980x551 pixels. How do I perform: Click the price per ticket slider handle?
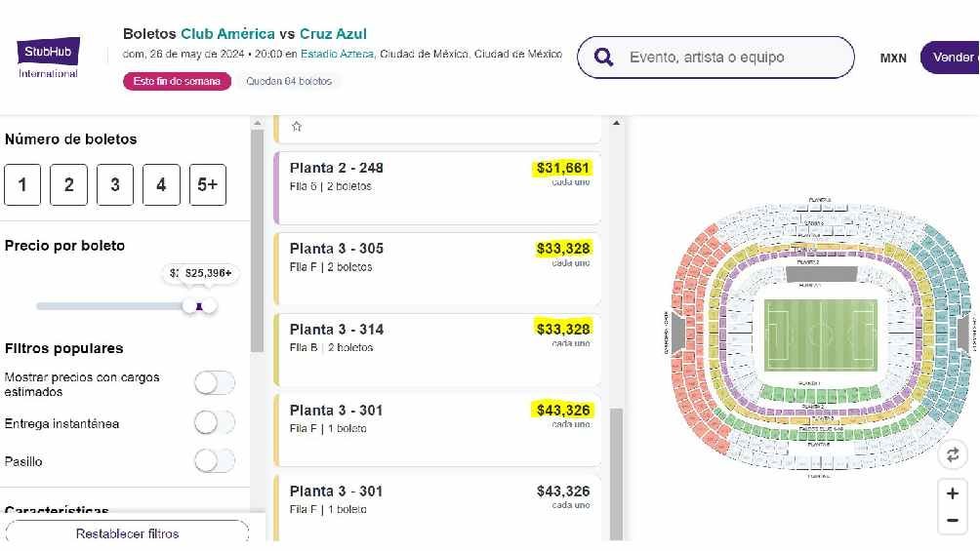(200, 306)
